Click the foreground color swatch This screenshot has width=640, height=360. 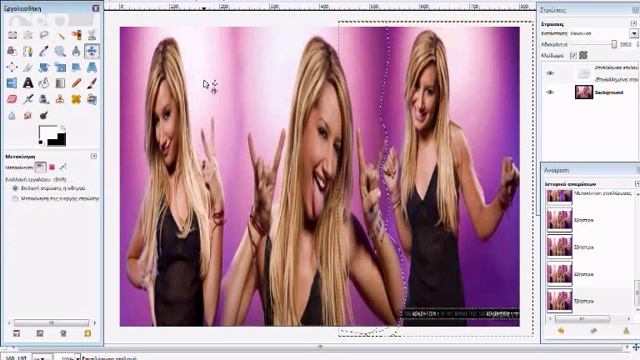point(47,132)
